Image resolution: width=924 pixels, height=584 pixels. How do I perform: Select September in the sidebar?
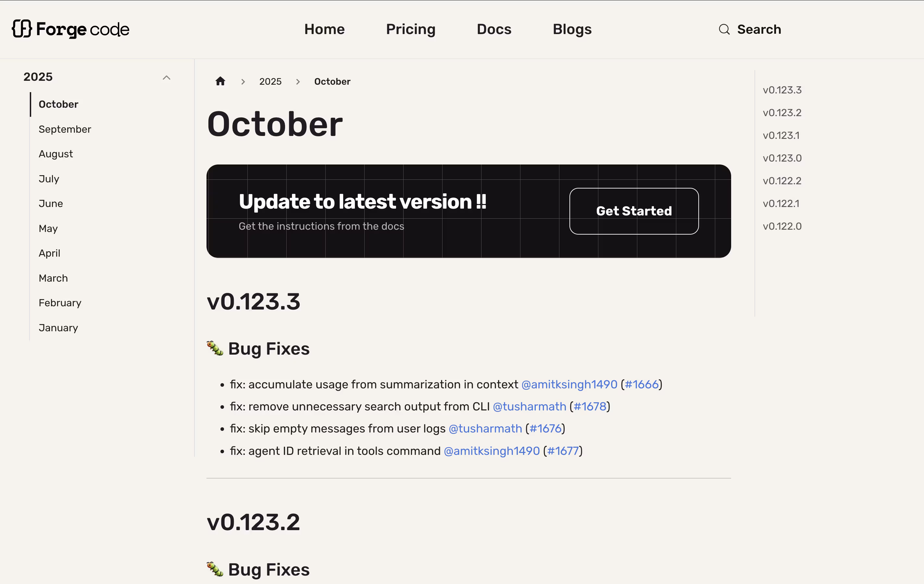(65, 129)
